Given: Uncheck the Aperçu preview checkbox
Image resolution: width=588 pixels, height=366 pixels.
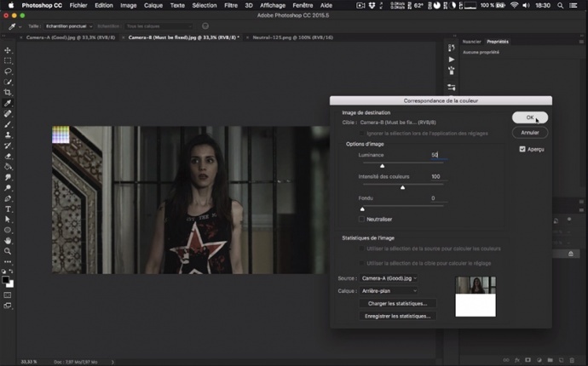Looking at the screenshot, I should (x=522, y=149).
